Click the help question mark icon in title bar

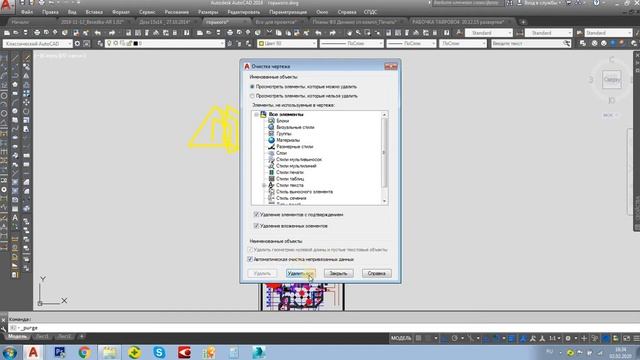596,3
